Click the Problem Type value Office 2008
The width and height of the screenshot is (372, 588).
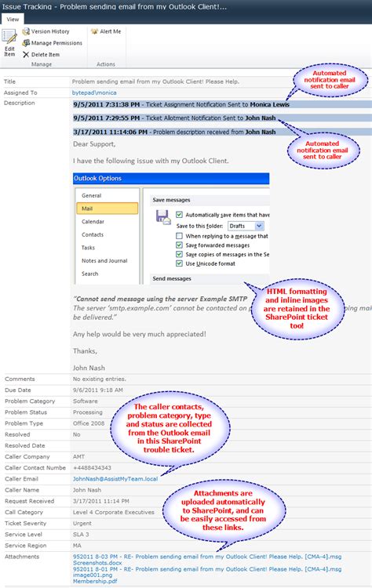(89, 423)
